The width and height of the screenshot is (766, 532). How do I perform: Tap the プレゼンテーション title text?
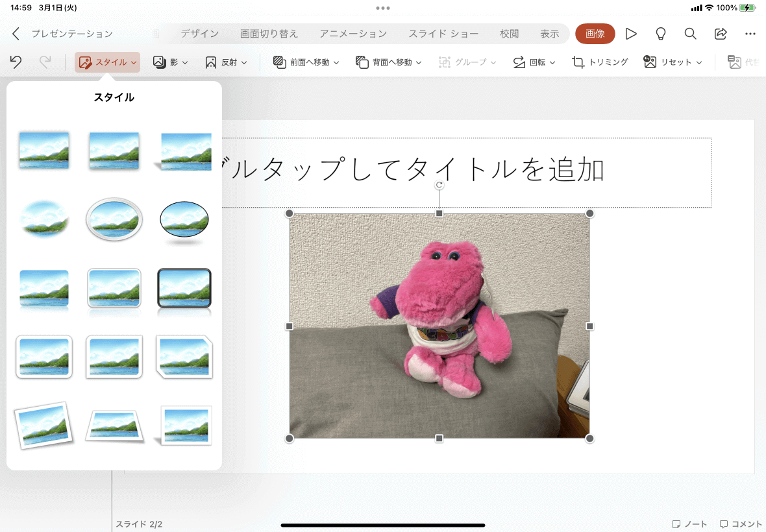pyautogui.click(x=72, y=34)
